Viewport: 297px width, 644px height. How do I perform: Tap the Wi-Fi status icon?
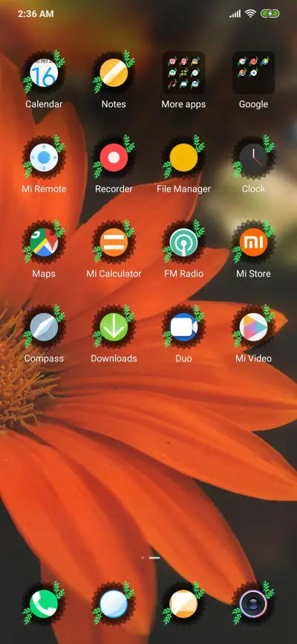250,13
